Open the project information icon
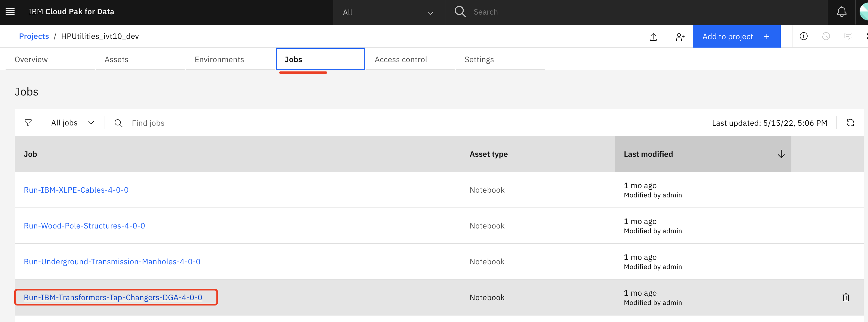The width and height of the screenshot is (868, 322). (x=803, y=36)
